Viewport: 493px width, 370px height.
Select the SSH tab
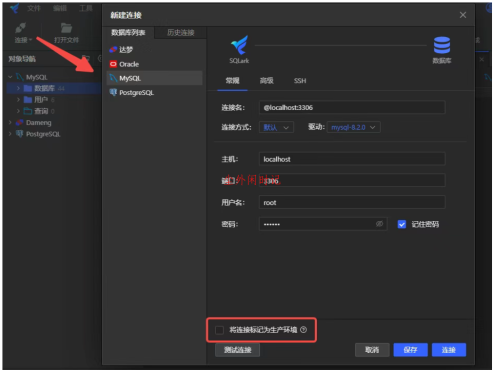(x=300, y=81)
